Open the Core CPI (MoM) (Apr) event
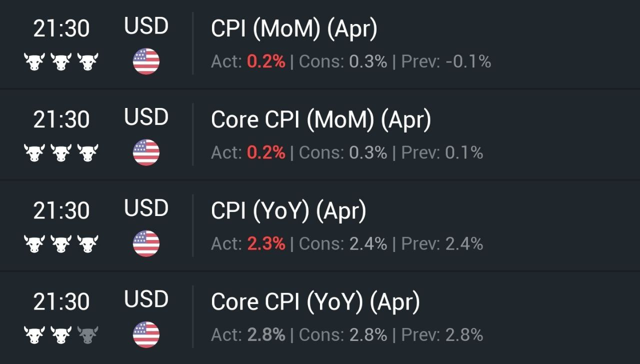 [320, 120]
